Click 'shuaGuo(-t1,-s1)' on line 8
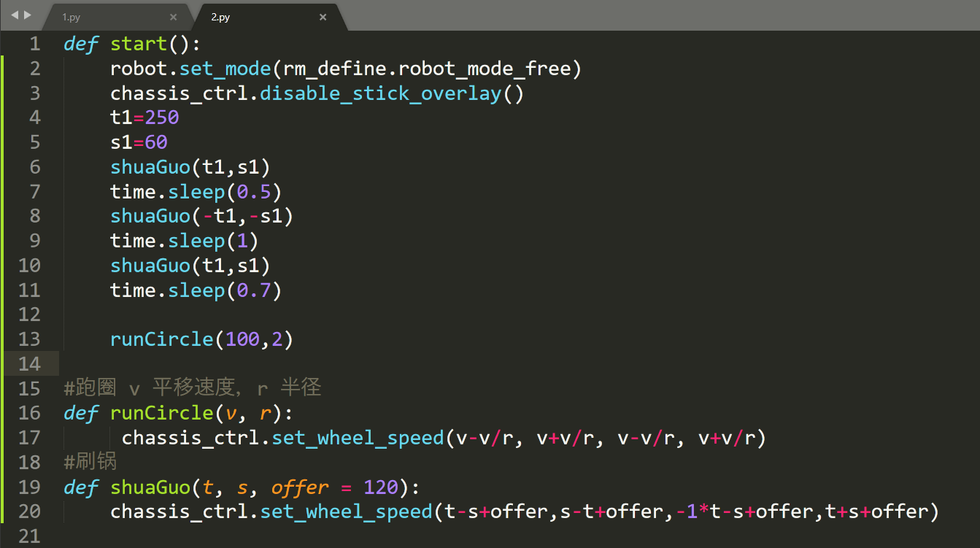The height and width of the screenshot is (548, 980). (x=202, y=216)
